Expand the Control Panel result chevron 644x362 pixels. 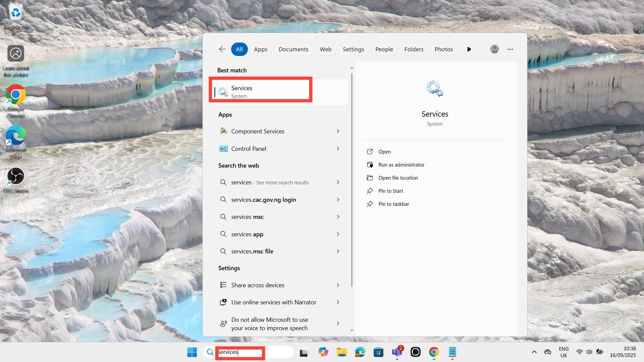point(338,149)
